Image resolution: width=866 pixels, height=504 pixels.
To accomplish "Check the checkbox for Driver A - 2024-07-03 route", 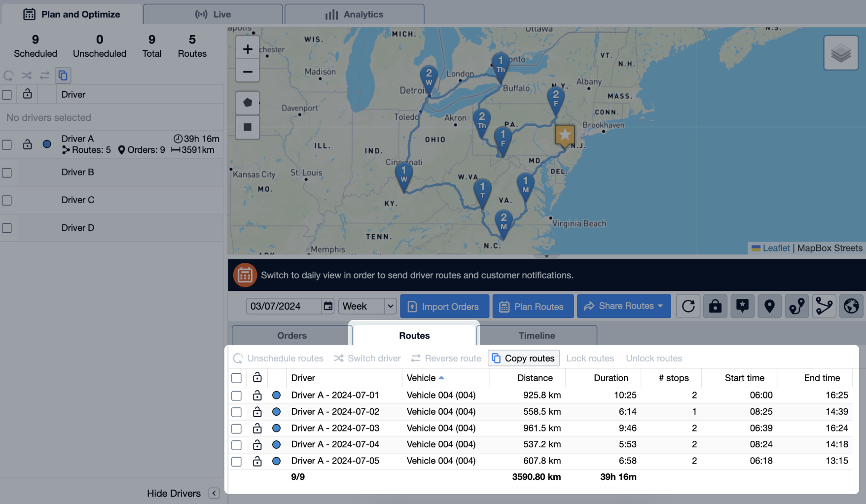I will coord(236,428).
